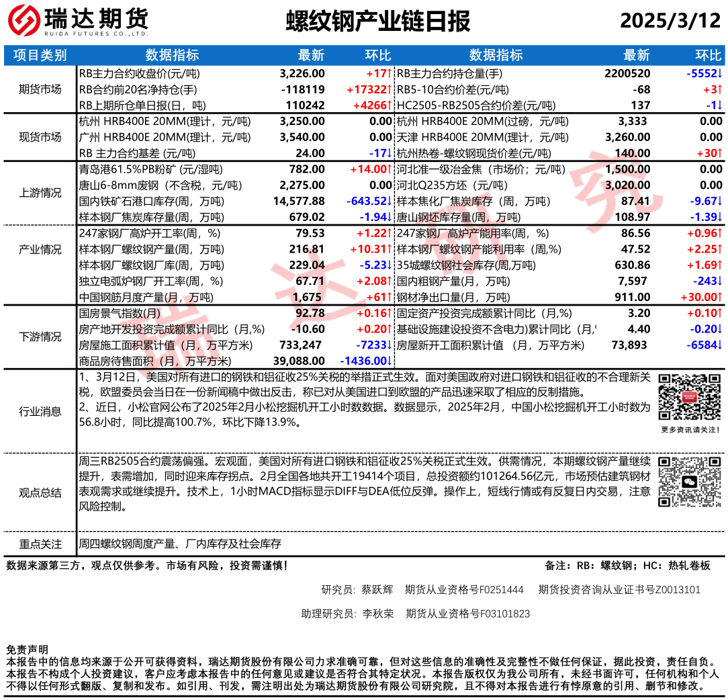Click the 河北Q235方坯 label
This screenshot has height=700, width=728.
tap(453, 185)
